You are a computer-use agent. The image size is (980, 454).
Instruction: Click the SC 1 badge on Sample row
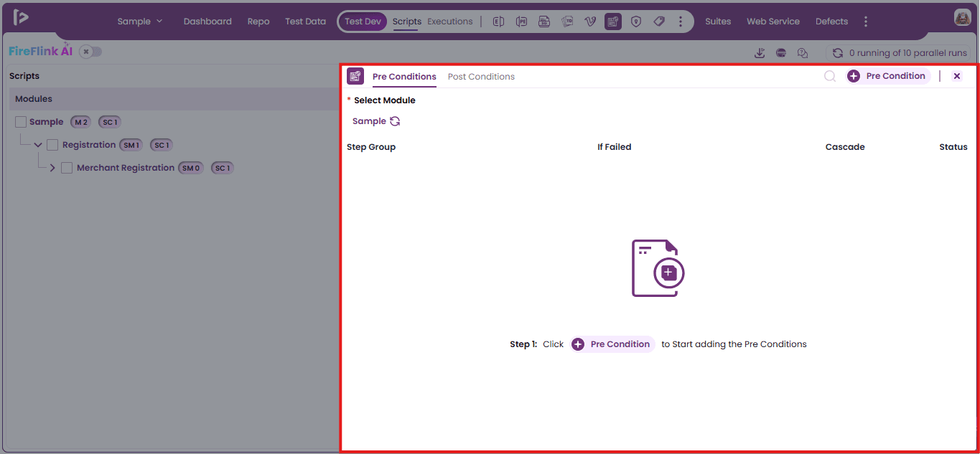[x=109, y=122]
